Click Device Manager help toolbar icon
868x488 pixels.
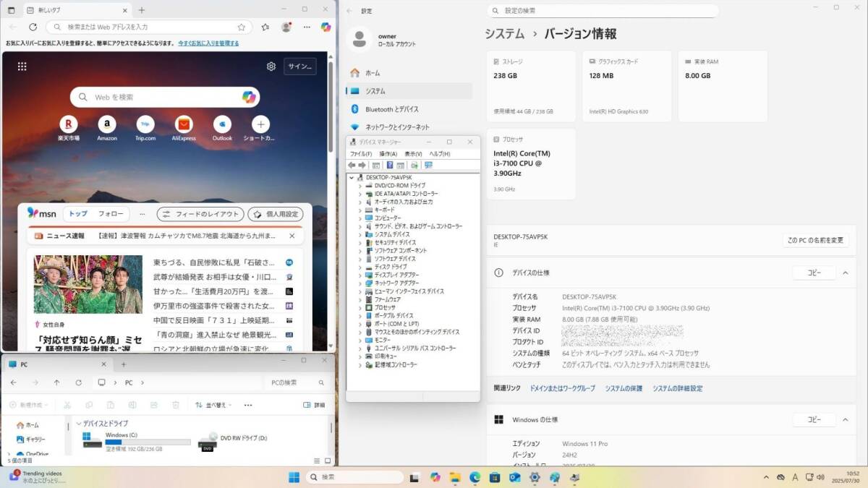click(390, 166)
